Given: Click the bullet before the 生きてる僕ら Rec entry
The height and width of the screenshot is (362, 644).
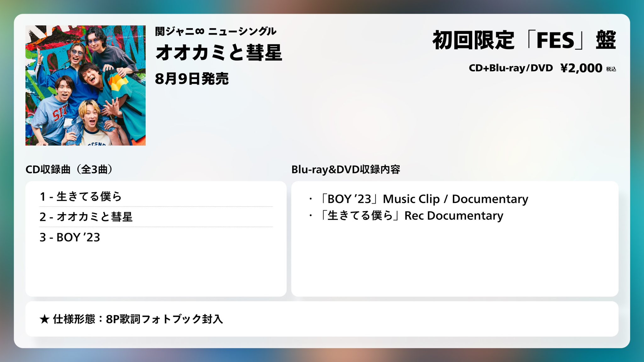Looking at the screenshot, I should point(310,216).
